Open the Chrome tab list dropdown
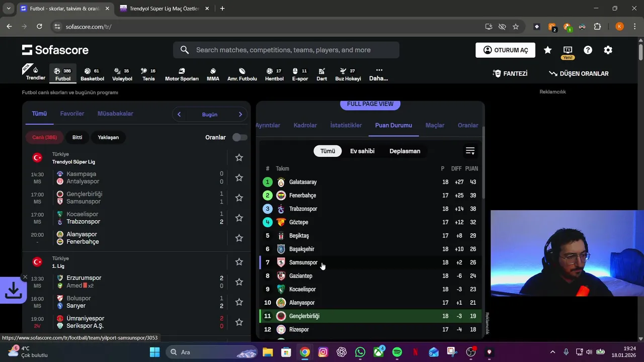 (x=9, y=9)
